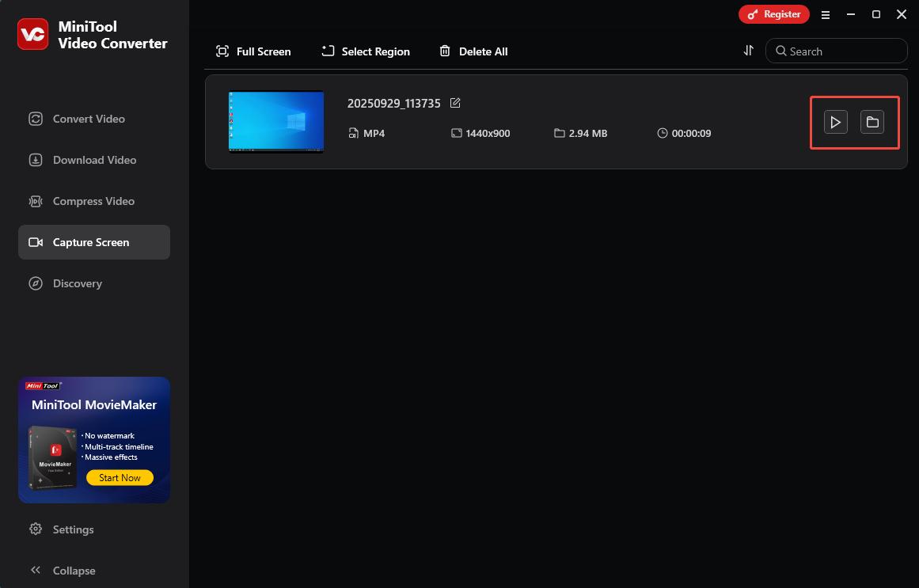This screenshot has height=588, width=919.
Task: Choose Select Region capture mode
Action: click(366, 51)
